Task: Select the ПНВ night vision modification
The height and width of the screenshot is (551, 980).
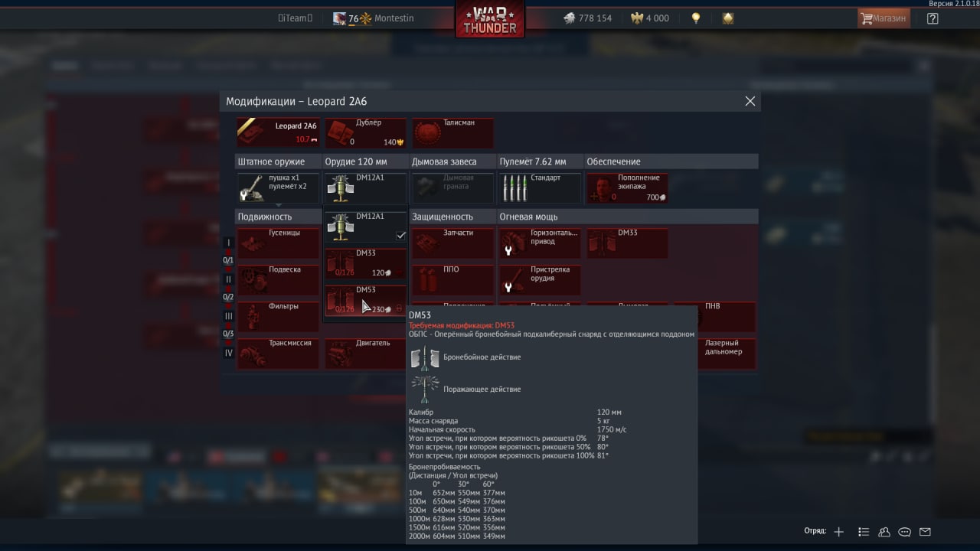Action: pos(726,316)
